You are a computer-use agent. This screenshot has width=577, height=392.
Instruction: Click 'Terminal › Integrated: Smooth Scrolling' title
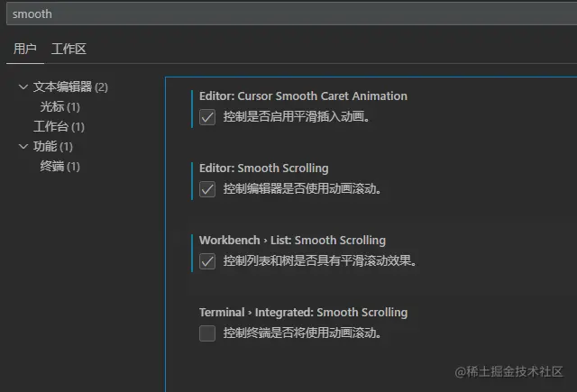click(304, 312)
